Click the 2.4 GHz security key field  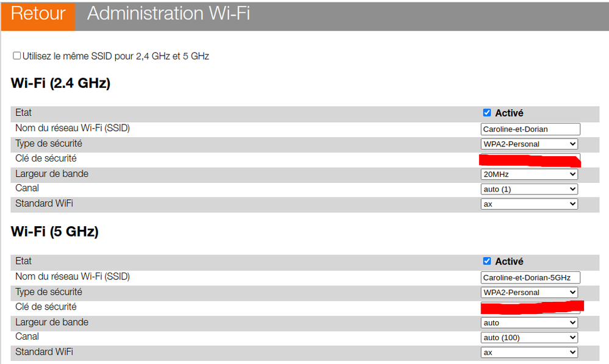tap(530, 160)
